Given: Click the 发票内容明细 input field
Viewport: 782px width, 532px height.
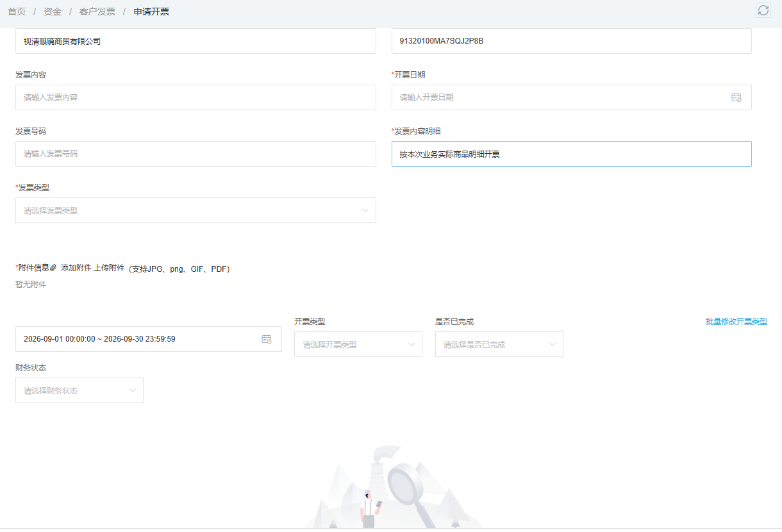Looking at the screenshot, I should (x=571, y=154).
